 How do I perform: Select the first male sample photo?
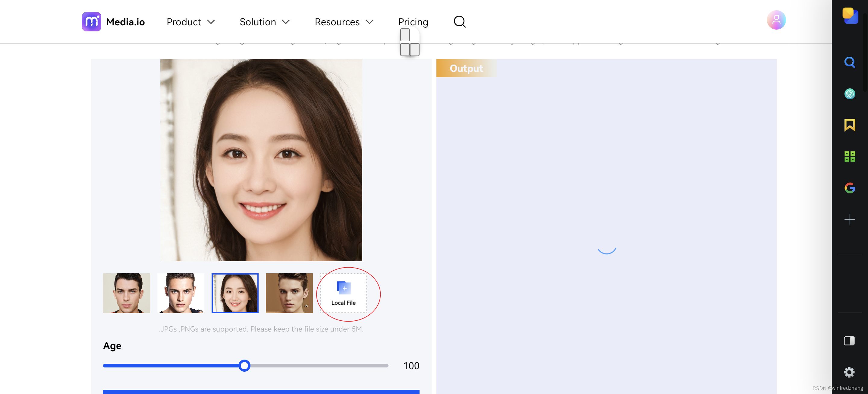(x=126, y=293)
